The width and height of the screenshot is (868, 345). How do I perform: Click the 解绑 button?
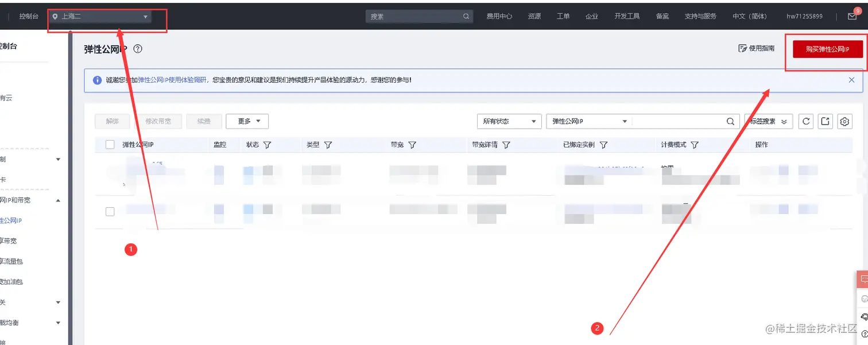113,121
